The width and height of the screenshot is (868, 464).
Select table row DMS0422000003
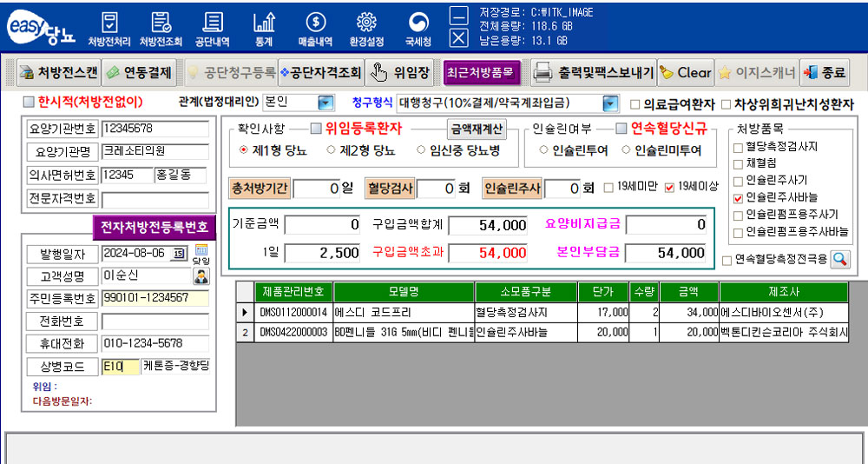(542, 332)
